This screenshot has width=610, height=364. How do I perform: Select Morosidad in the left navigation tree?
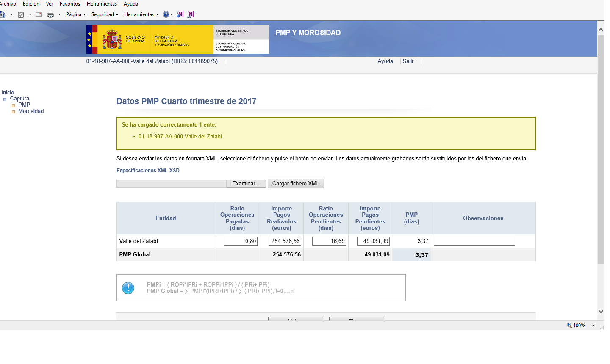click(x=31, y=111)
